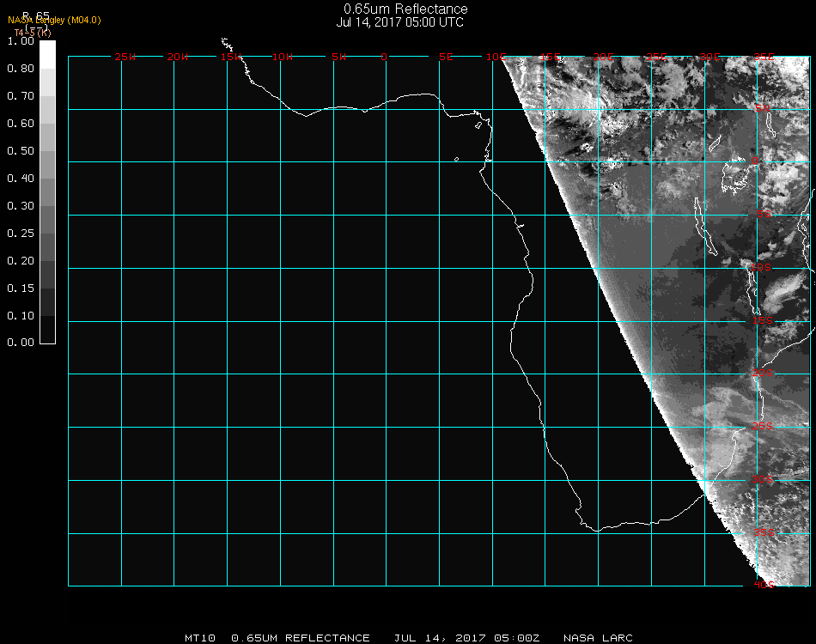Click the 40S latitude label
This screenshot has width=816, height=644.
point(764,586)
